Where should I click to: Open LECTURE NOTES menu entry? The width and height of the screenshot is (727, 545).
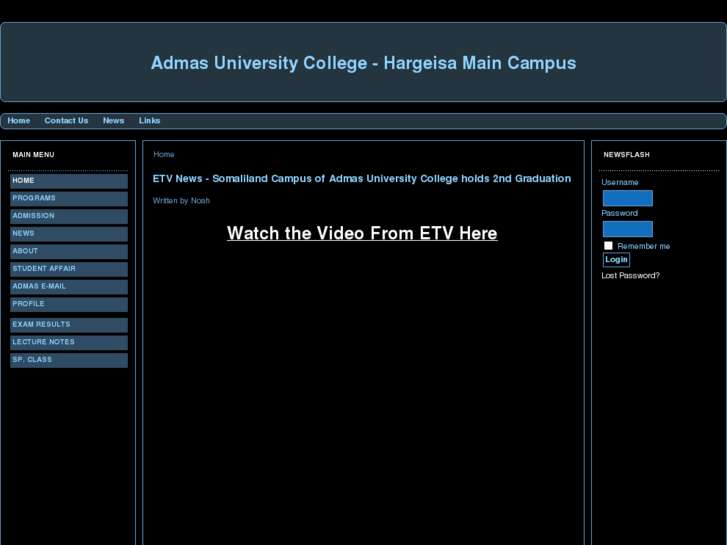click(69, 342)
